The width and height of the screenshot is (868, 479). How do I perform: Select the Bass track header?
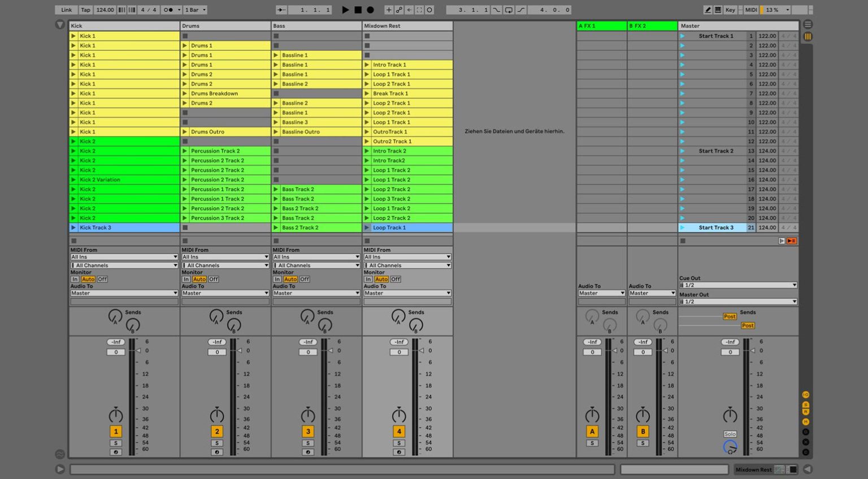[x=316, y=26]
